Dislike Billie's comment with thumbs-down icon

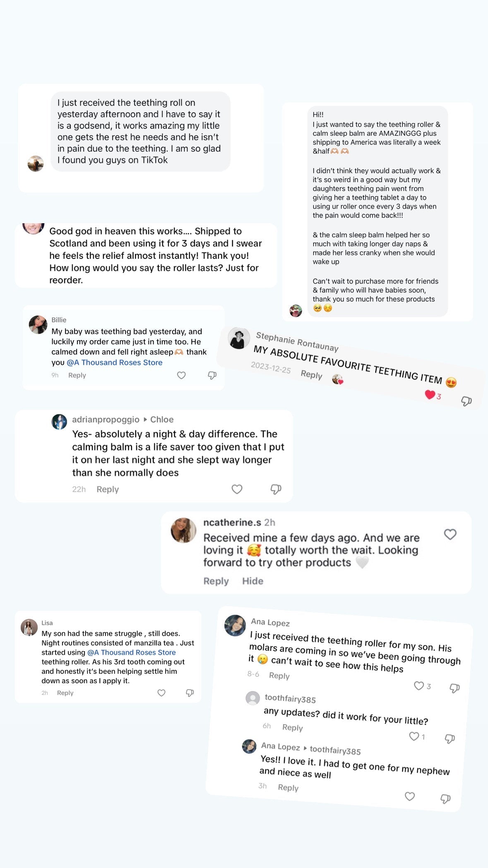212,375
